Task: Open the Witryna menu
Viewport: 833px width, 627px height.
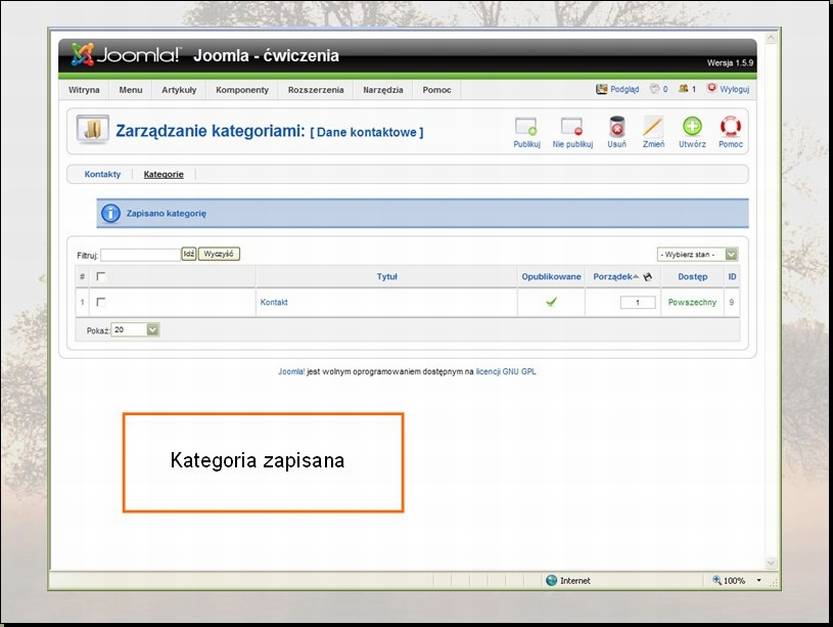Action: [84, 90]
